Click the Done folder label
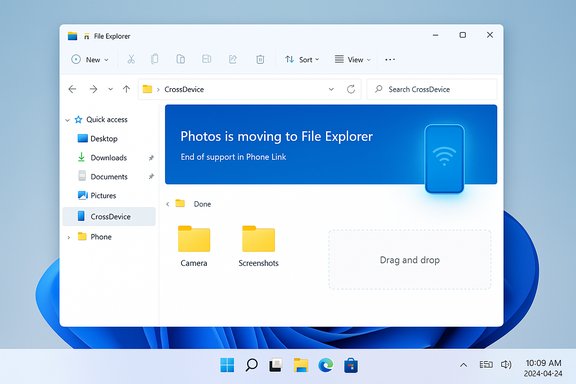Image resolution: width=576 pixels, height=384 pixels. 202,204
